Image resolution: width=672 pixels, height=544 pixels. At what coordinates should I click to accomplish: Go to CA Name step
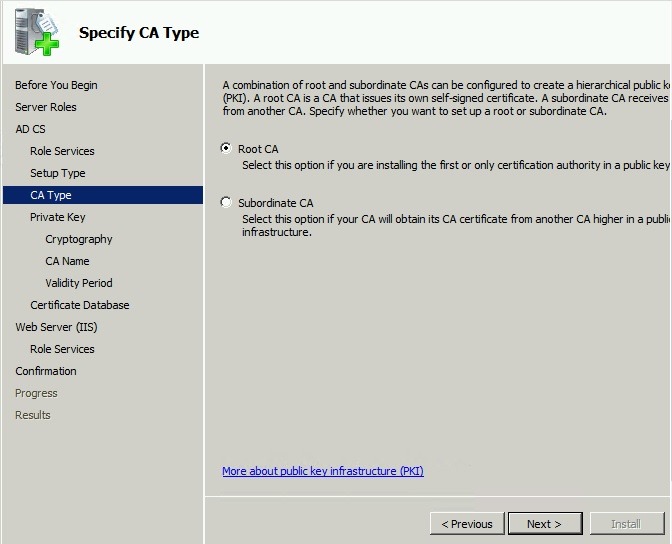[x=67, y=261]
